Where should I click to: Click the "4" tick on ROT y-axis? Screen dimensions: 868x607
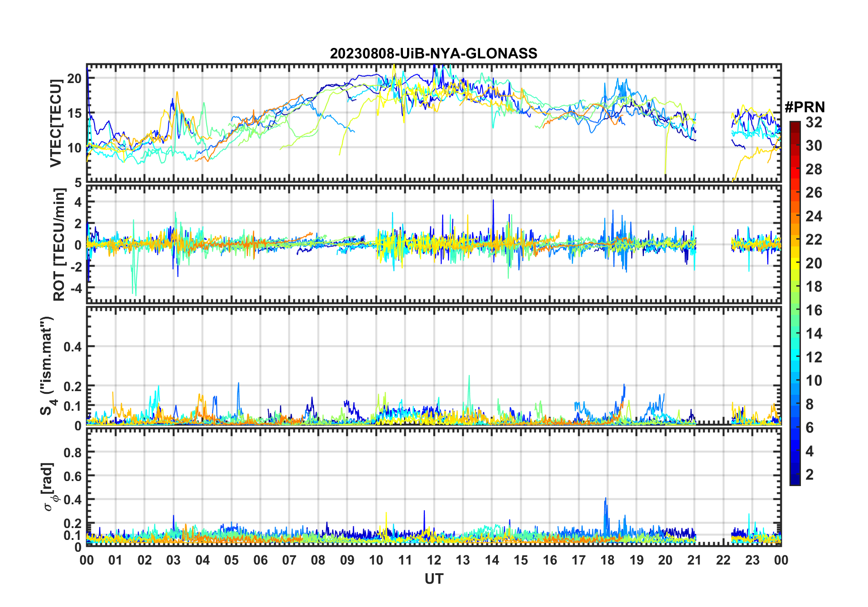tap(78, 202)
